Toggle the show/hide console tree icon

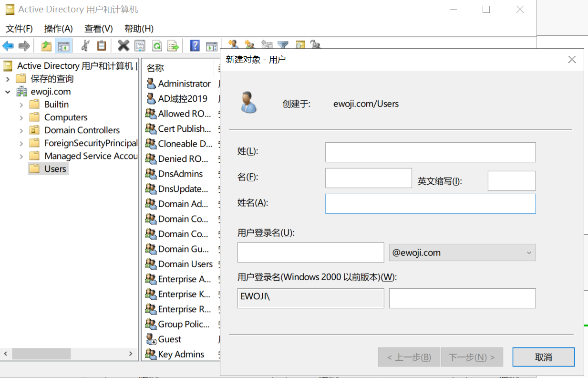[x=63, y=46]
